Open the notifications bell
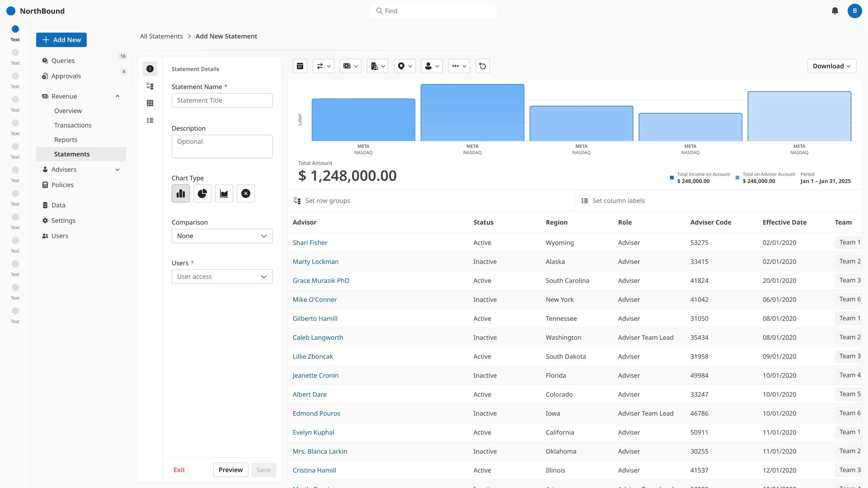The image size is (868, 488). 835,11
